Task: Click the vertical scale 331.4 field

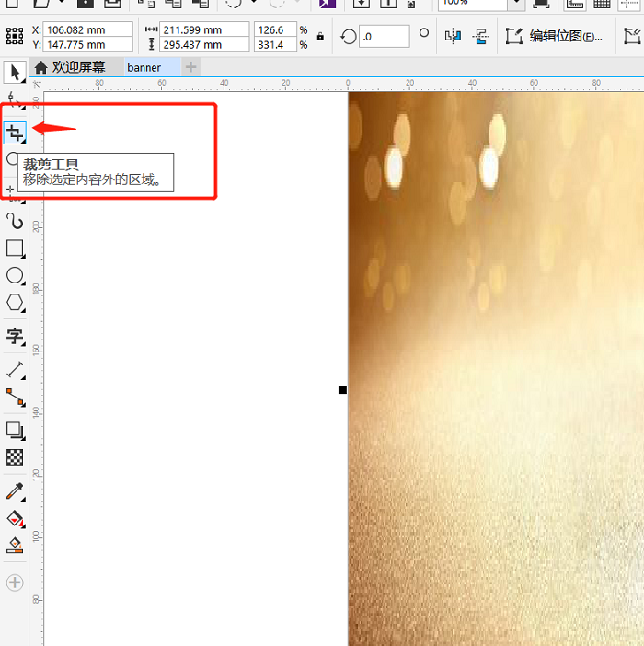Action: pos(275,44)
